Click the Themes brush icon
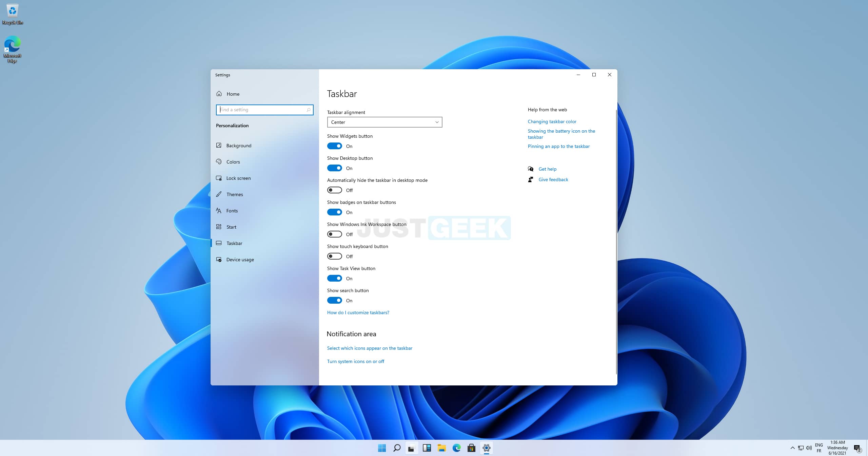This screenshot has height=456, width=868. tap(219, 194)
